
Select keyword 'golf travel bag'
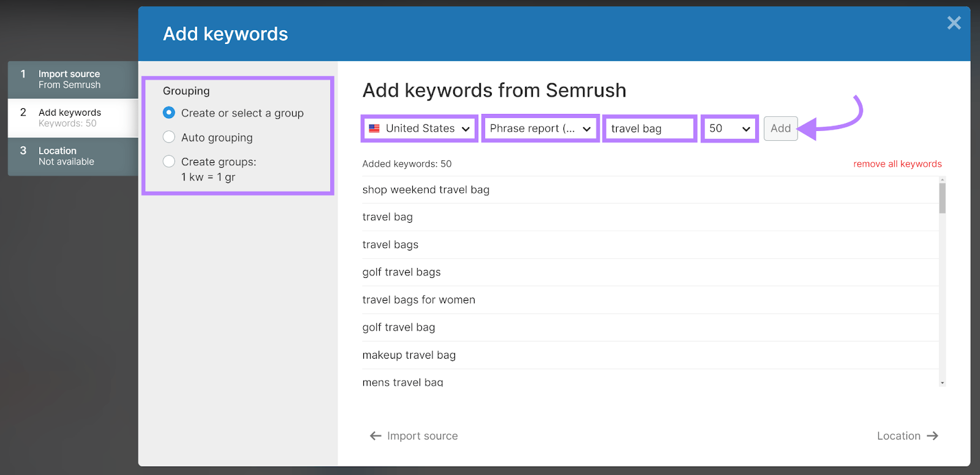650,327
